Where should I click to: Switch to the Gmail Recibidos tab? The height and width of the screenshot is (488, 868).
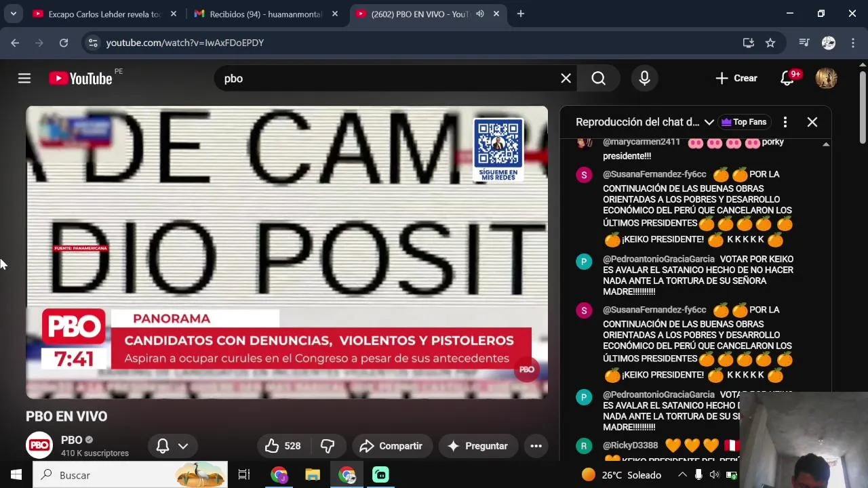266,14
